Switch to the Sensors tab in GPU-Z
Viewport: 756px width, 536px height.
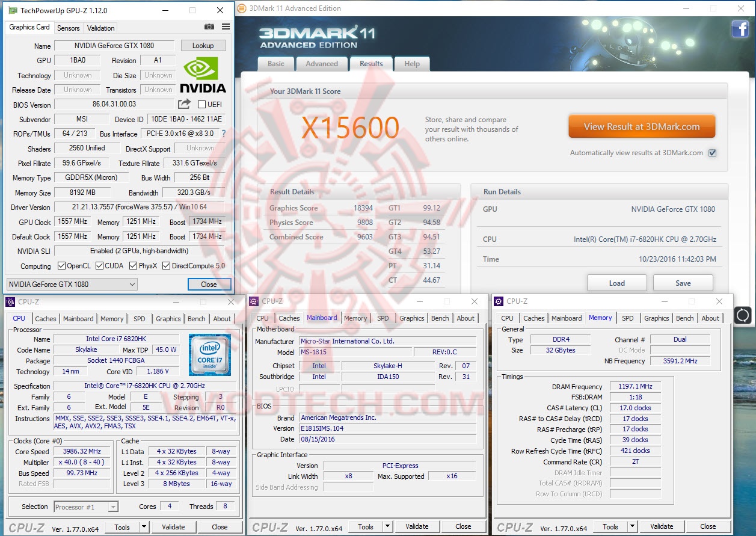[x=68, y=28]
